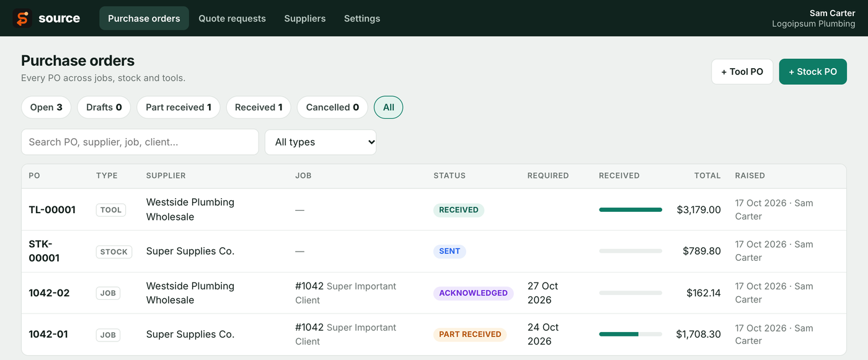Click received progress bar for 1042-01

coord(631,334)
